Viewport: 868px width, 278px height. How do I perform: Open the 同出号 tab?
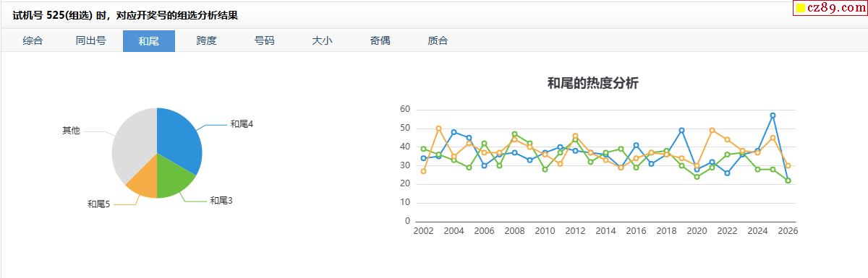pyautogui.click(x=90, y=40)
